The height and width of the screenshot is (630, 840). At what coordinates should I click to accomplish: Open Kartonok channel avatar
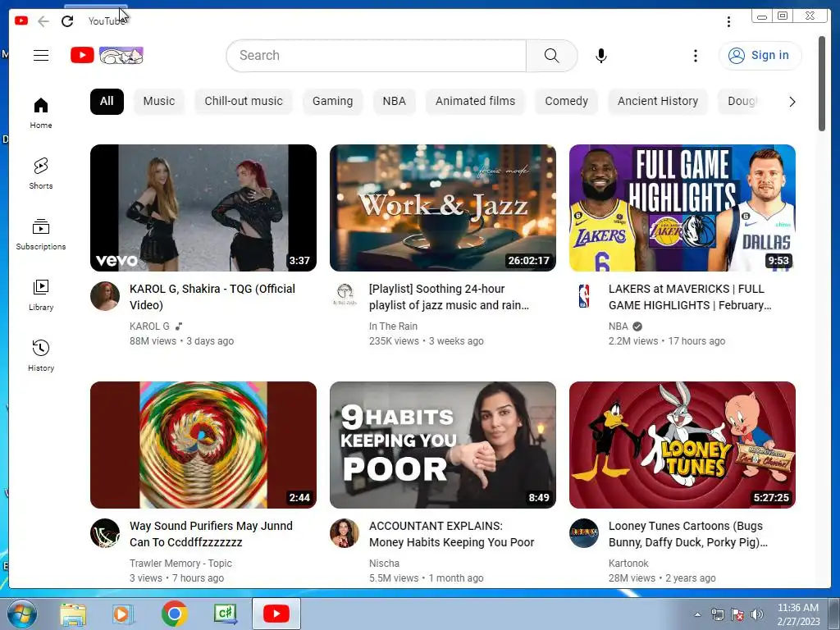[584, 533]
